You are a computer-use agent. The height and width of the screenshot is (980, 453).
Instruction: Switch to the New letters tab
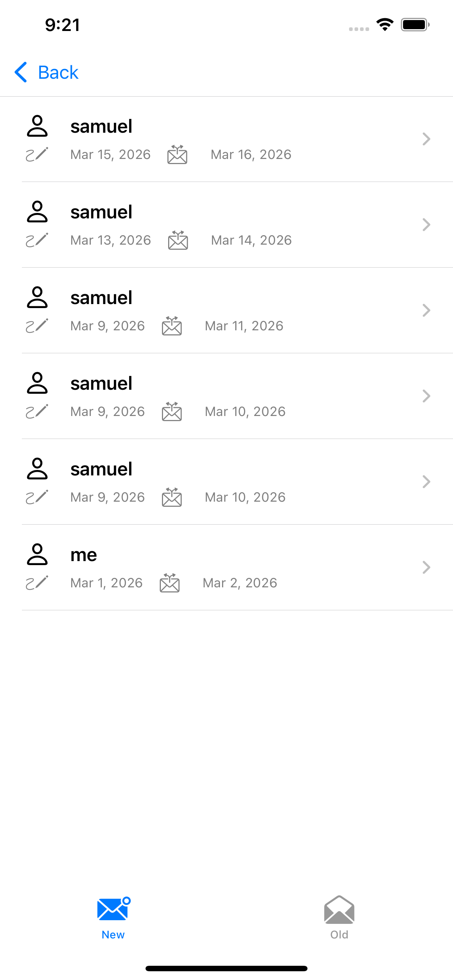pyautogui.click(x=113, y=917)
